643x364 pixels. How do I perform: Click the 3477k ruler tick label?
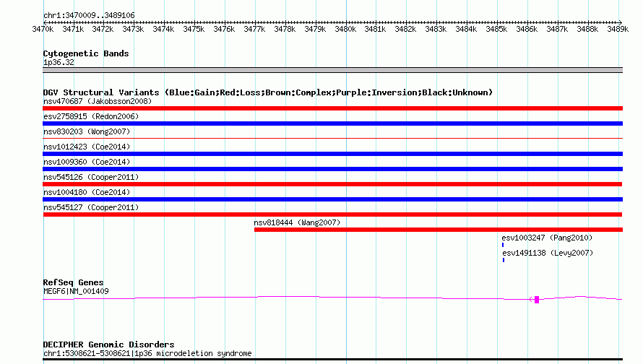point(254,29)
